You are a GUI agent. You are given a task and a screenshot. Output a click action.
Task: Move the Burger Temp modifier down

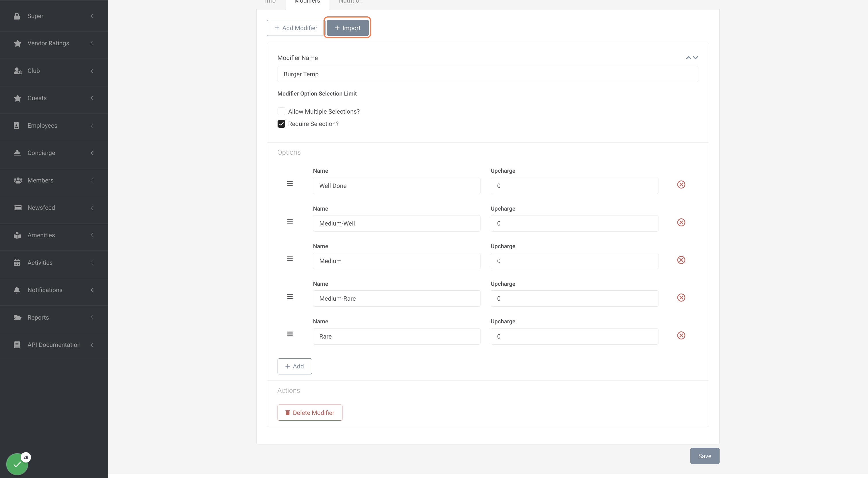pyautogui.click(x=695, y=58)
